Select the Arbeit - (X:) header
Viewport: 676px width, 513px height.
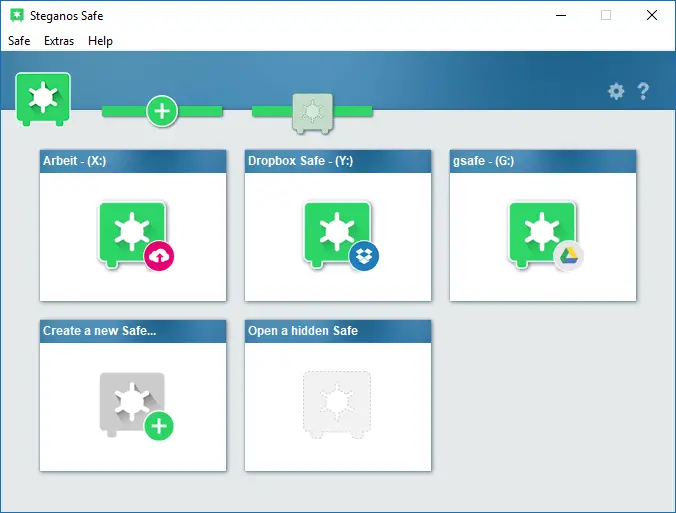coord(133,161)
